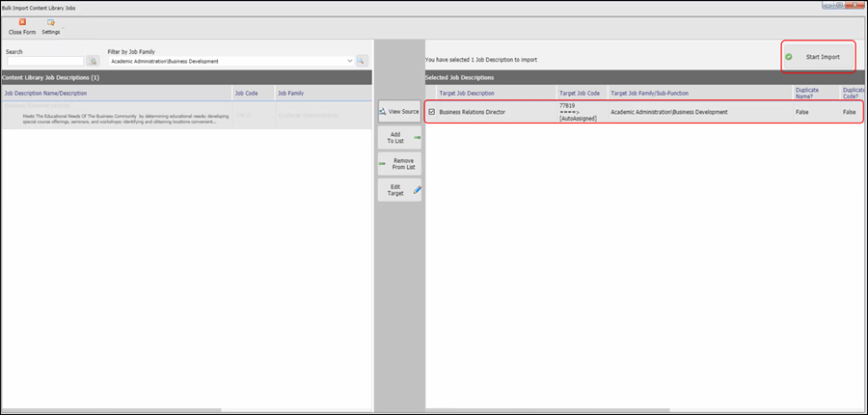
Task: Click the search magnifier icon beside Search box
Action: tap(94, 61)
